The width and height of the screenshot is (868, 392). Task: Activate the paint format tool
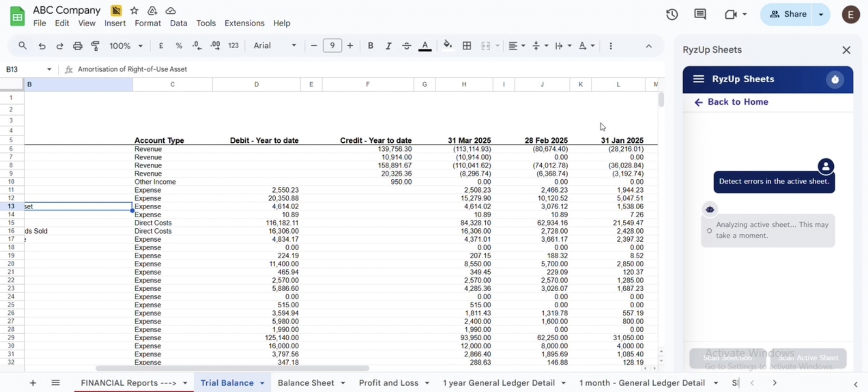tap(95, 46)
